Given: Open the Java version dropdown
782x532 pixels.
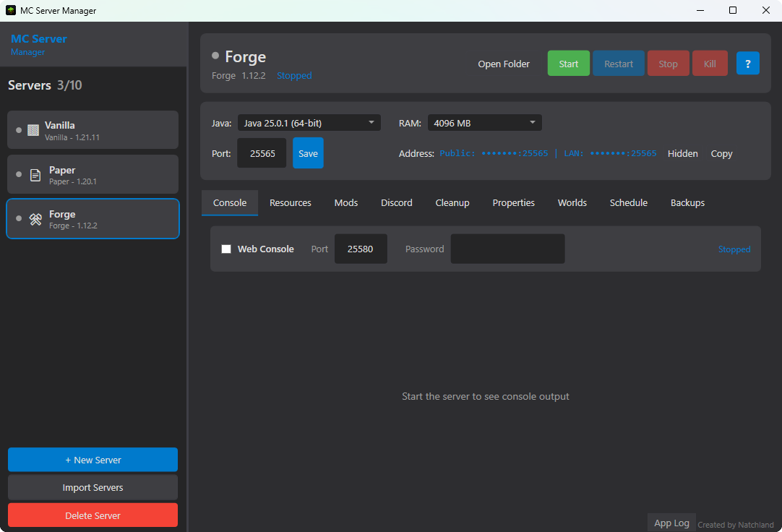Looking at the screenshot, I should pos(309,122).
